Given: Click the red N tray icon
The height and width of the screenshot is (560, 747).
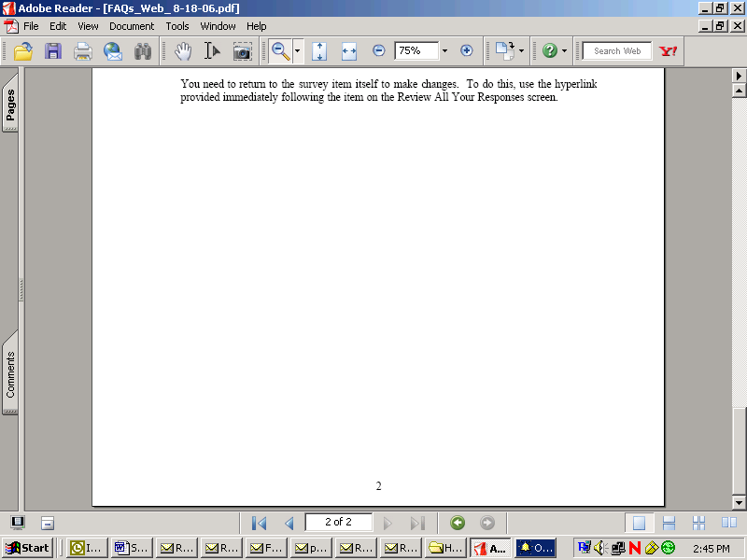Looking at the screenshot, I should (634, 548).
